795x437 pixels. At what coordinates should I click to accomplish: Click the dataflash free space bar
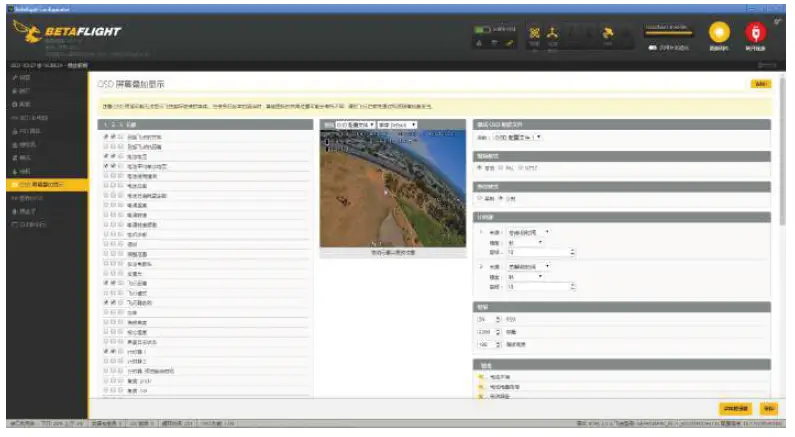click(668, 33)
